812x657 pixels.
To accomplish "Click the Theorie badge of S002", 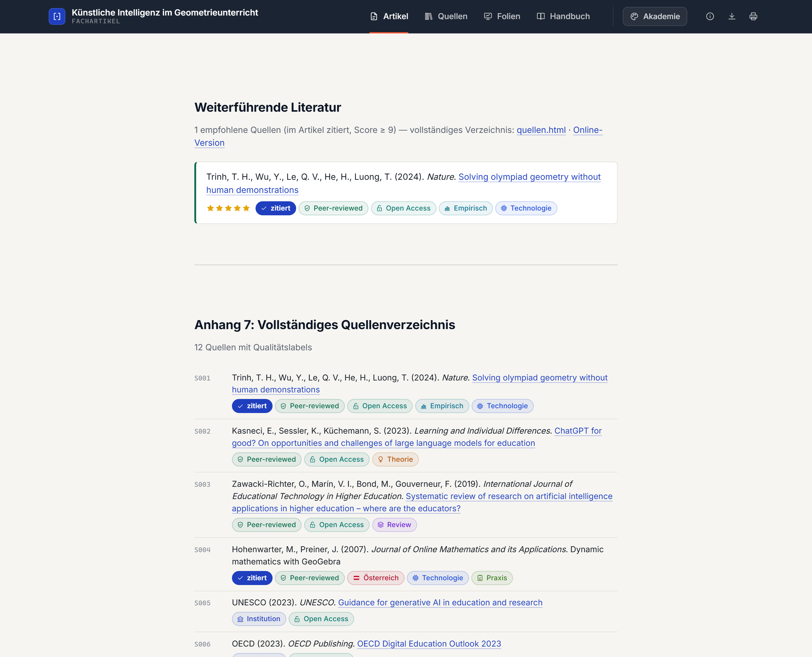I will (x=395, y=459).
